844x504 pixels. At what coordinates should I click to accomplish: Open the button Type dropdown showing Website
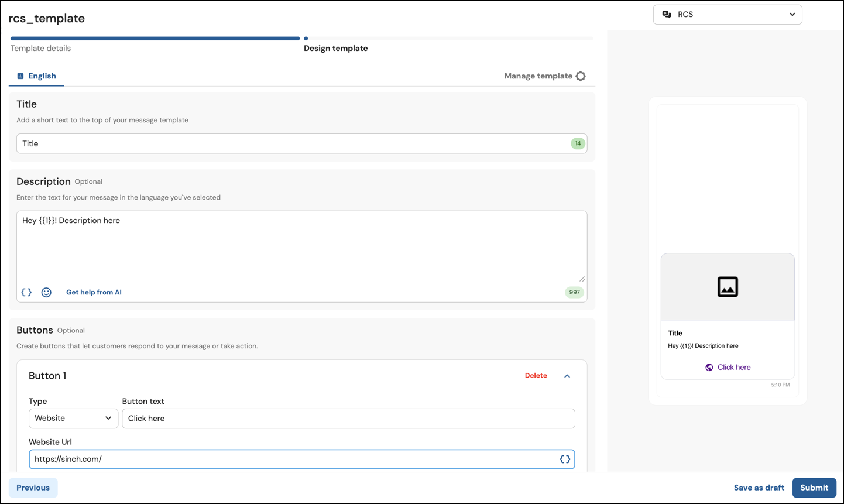tap(73, 418)
